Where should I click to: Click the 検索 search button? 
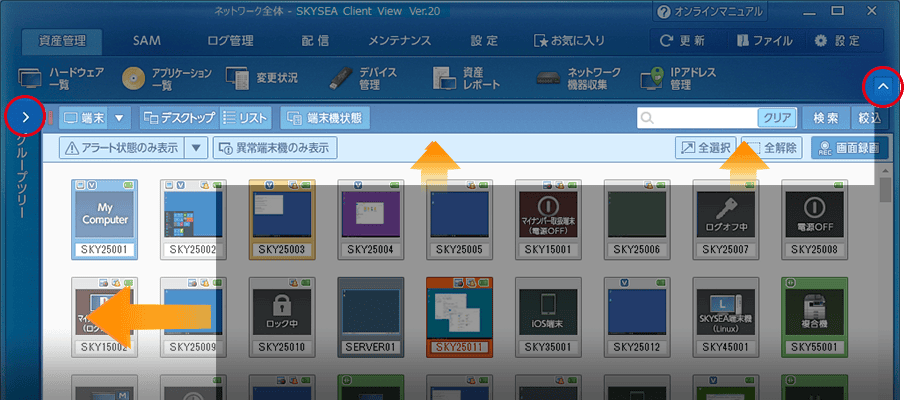[826, 118]
